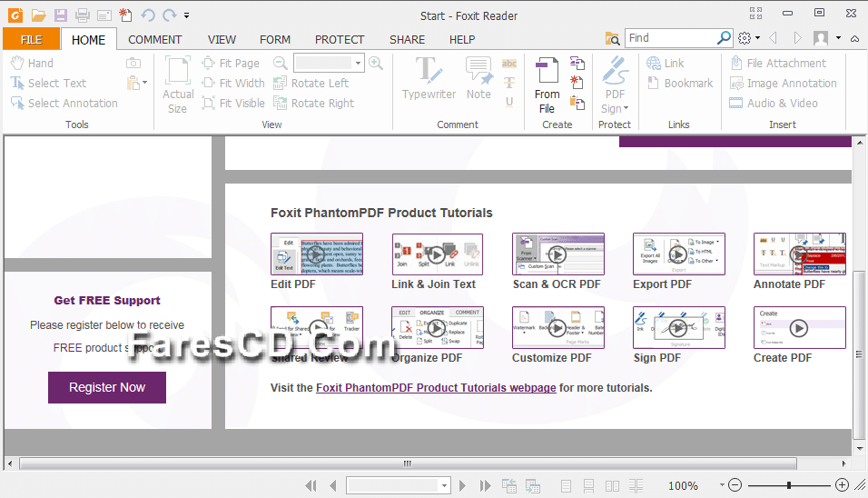Screen dimensions: 868x498
Task: Enable single page layout in status bar
Action: 566,486
